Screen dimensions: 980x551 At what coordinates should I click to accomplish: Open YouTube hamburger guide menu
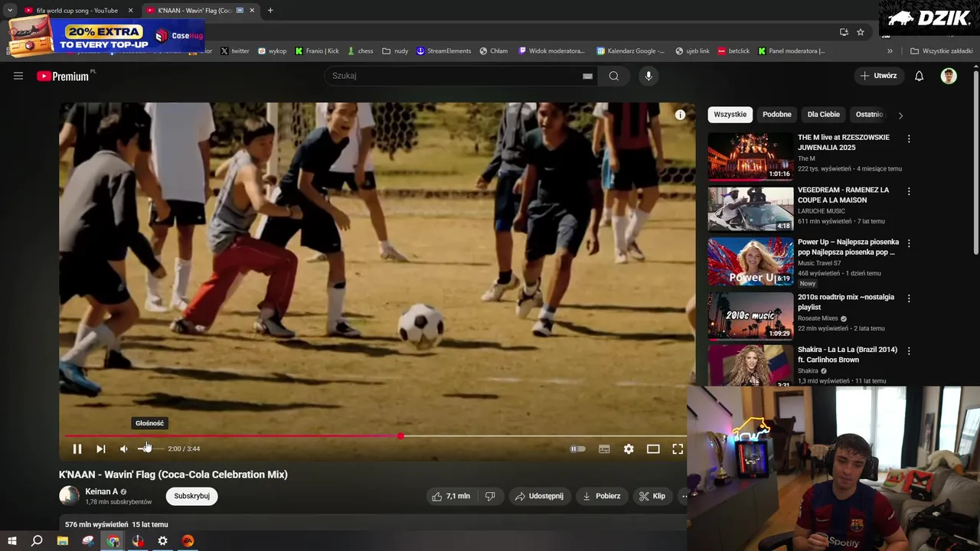pos(18,76)
